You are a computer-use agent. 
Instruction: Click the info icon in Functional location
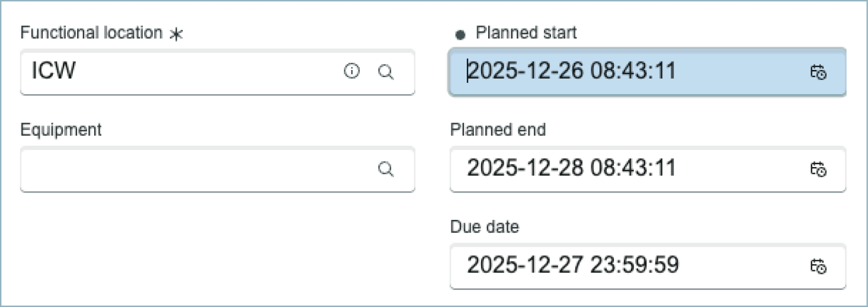[x=352, y=72]
